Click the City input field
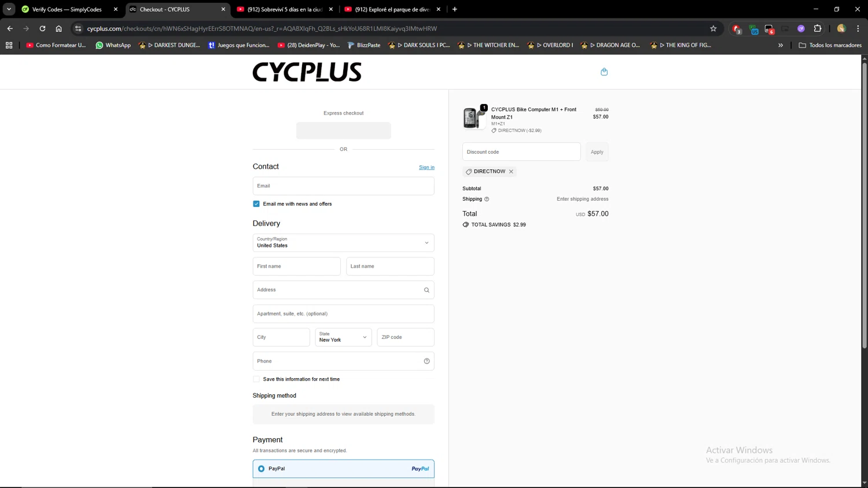The width and height of the screenshot is (868, 488). 281,337
